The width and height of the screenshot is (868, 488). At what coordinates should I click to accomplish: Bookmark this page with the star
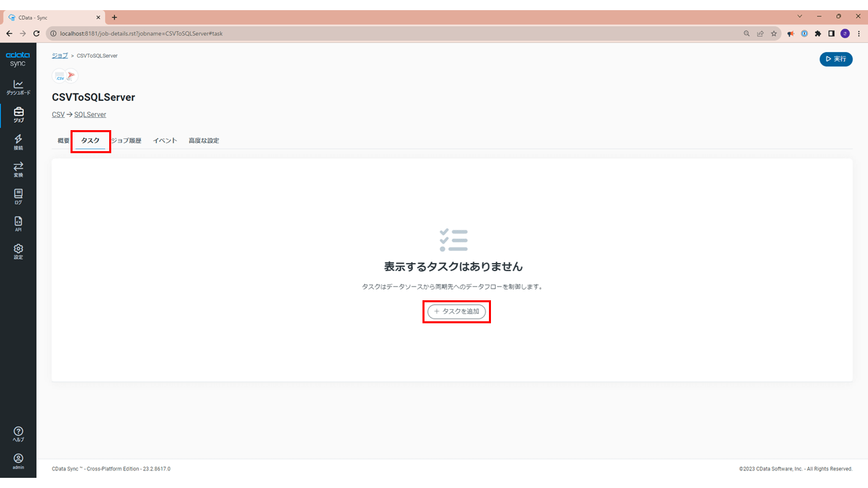[x=774, y=33]
